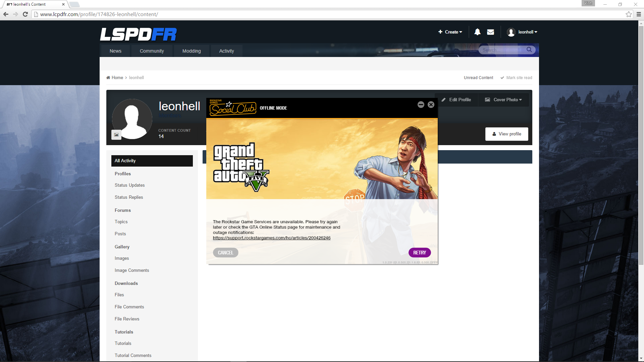
Task: Open the Rockstar support article link
Action: tap(271, 238)
